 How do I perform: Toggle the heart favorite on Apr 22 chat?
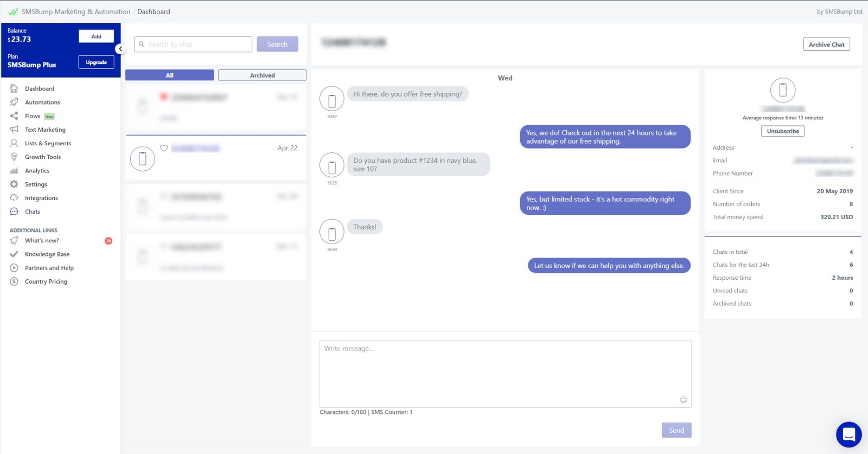pos(164,148)
